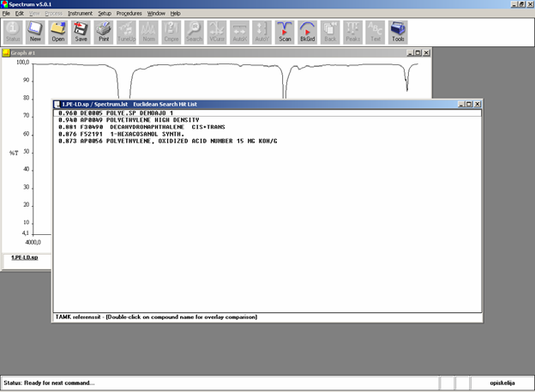Open the File menu

click(x=6, y=14)
